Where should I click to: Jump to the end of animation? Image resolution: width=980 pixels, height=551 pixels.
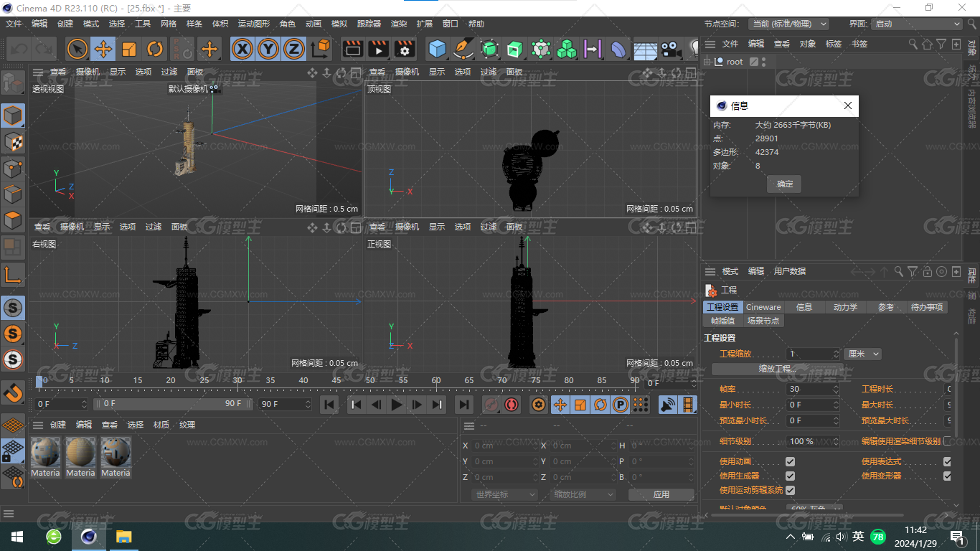464,405
